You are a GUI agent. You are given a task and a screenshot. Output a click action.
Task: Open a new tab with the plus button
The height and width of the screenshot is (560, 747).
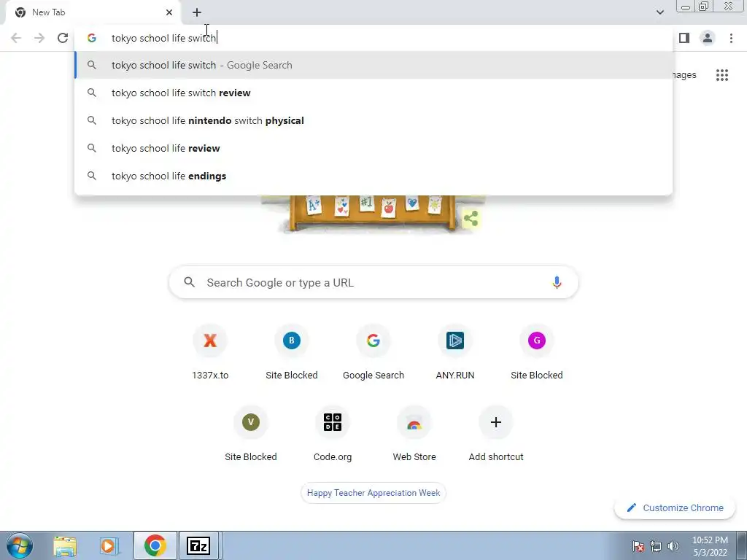(x=197, y=12)
